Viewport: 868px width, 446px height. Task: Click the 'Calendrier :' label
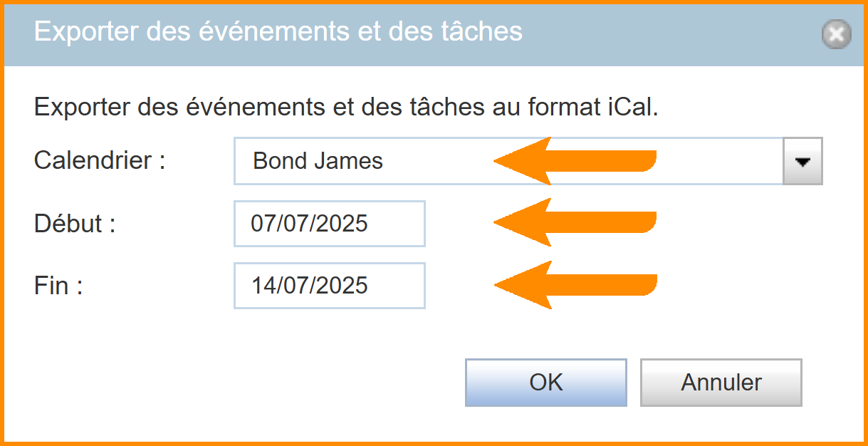[99, 160]
